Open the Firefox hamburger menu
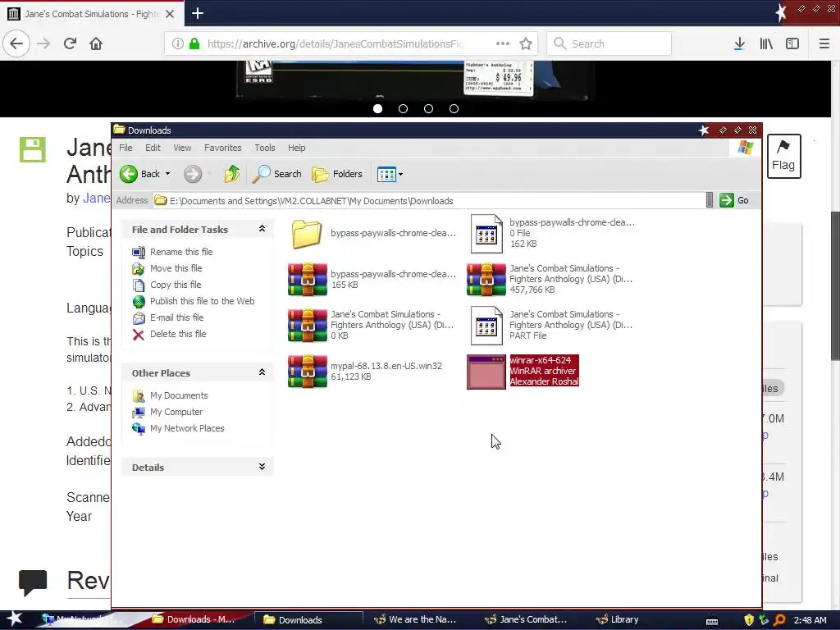The width and height of the screenshot is (840, 630). (824, 43)
